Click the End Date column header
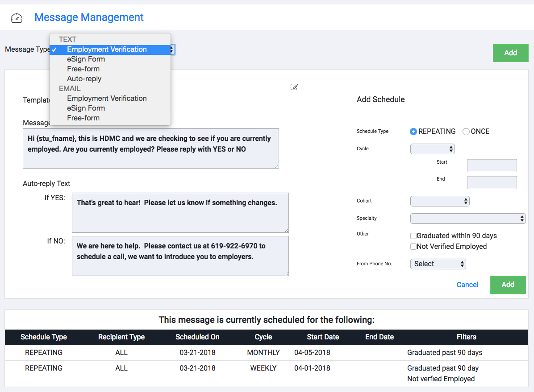This screenshot has width=534, height=392. [x=380, y=337]
